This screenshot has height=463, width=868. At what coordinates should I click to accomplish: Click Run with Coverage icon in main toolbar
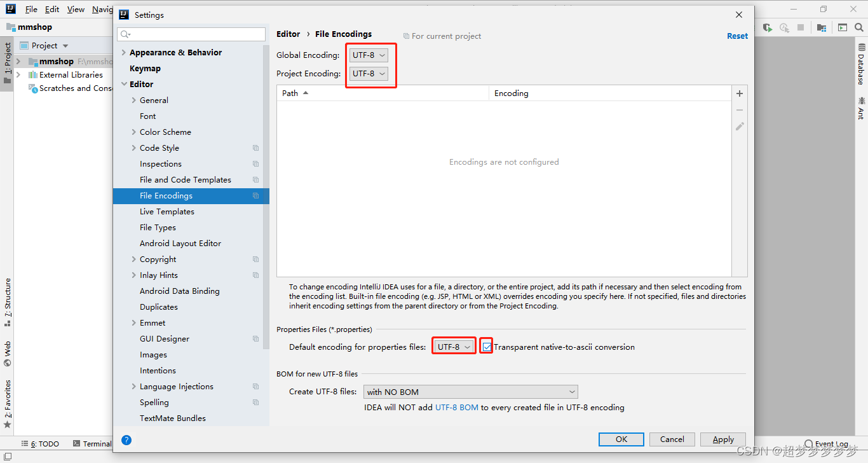pyautogui.click(x=768, y=27)
